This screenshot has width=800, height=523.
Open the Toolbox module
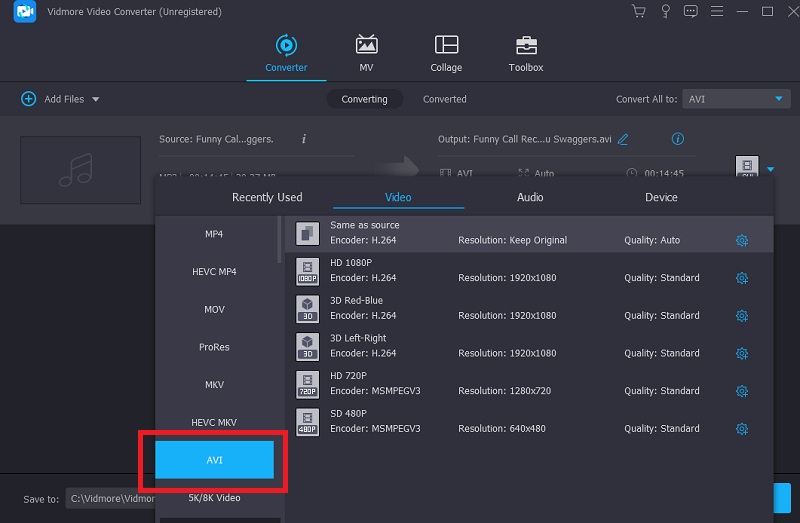tap(525, 52)
